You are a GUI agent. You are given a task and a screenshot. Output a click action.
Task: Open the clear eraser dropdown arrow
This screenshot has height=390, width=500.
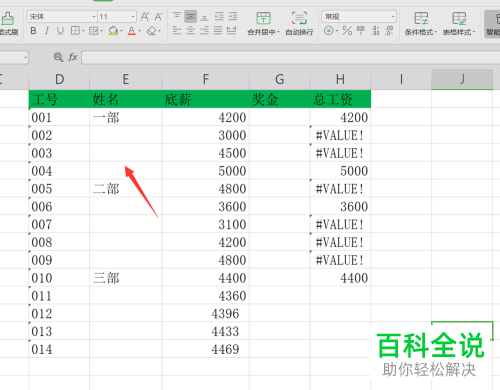point(160,31)
